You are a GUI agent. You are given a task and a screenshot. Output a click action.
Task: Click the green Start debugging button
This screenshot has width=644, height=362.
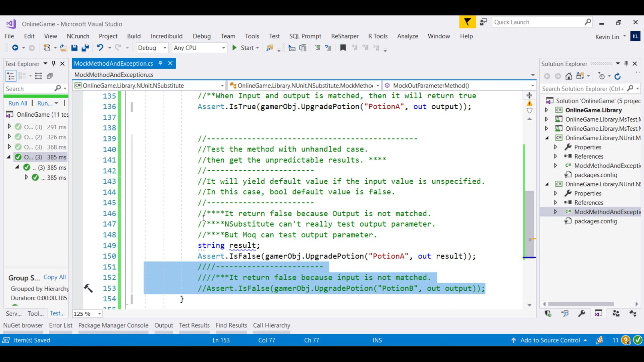[235, 48]
